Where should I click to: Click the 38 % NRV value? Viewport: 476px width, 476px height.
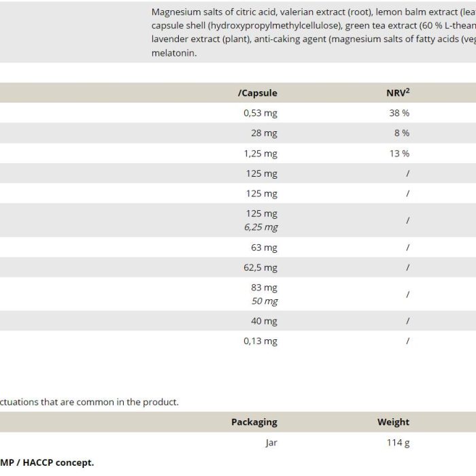coord(399,113)
